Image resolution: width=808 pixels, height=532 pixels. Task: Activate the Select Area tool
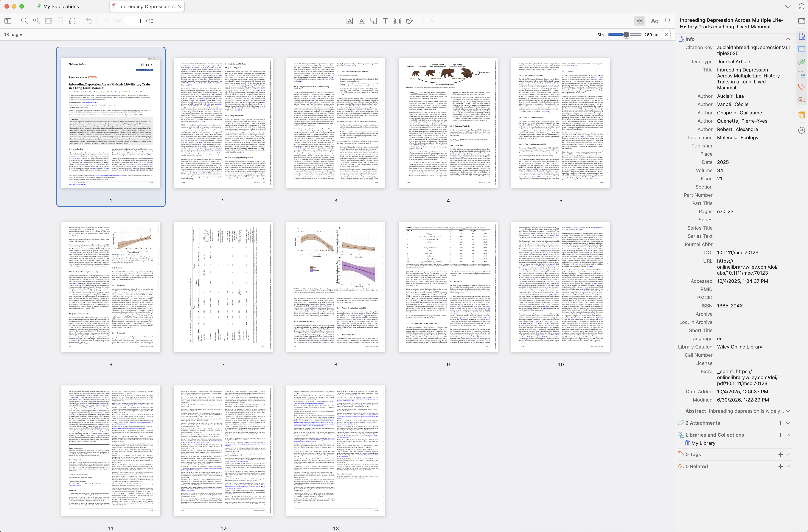tap(397, 21)
